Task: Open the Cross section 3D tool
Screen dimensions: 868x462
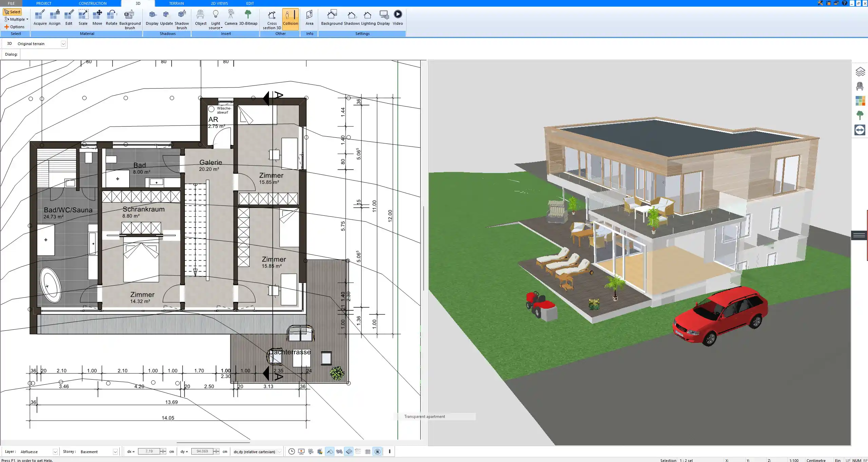Action: [x=272, y=19]
